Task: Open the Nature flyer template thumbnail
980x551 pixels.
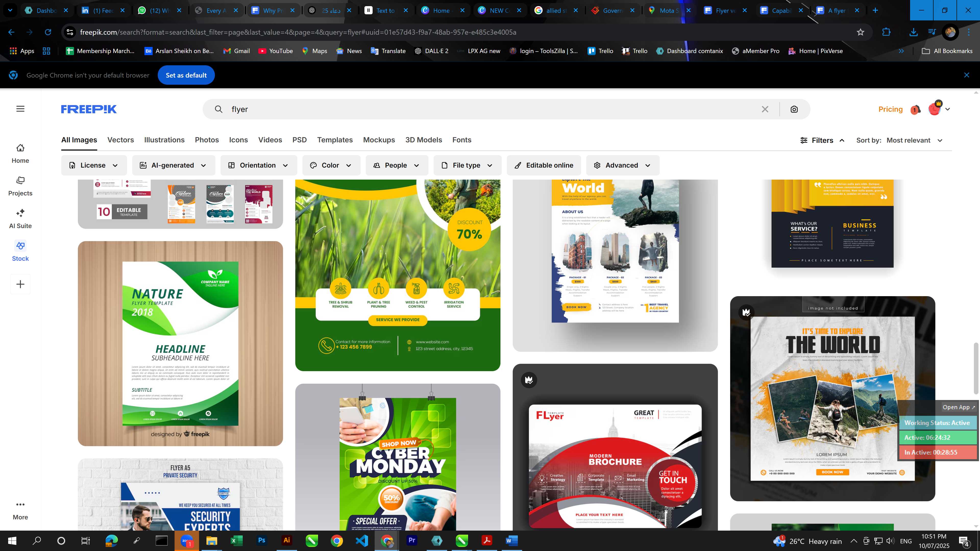Action: [x=180, y=343]
